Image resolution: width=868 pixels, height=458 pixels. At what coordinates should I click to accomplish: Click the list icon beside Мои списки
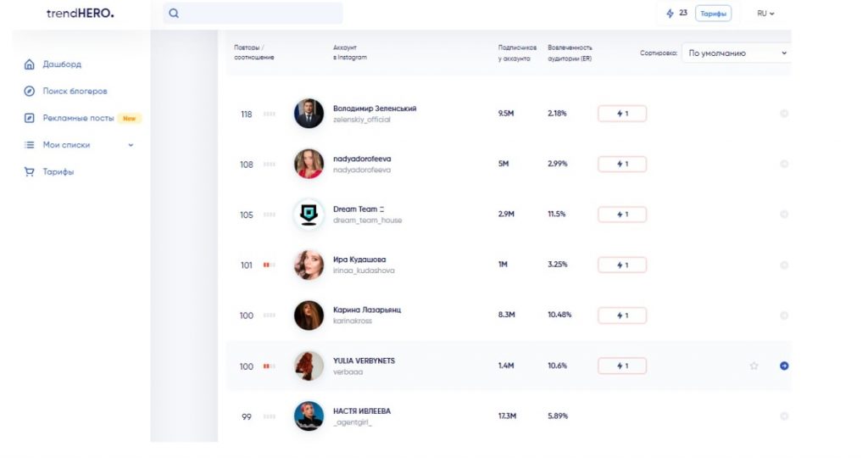tap(30, 144)
